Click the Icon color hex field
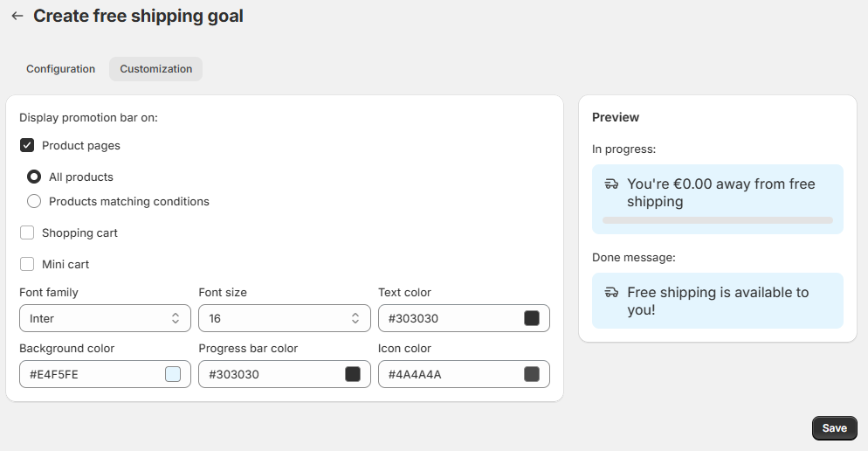868x451 pixels. pyautogui.click(x=445, y=375)
